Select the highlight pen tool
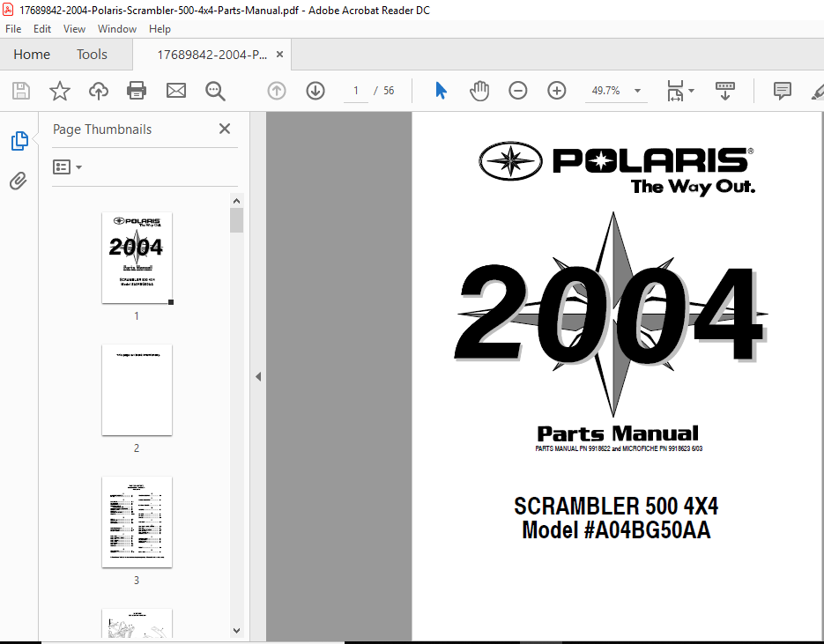The image size is (824, 644). click(818, 91)
